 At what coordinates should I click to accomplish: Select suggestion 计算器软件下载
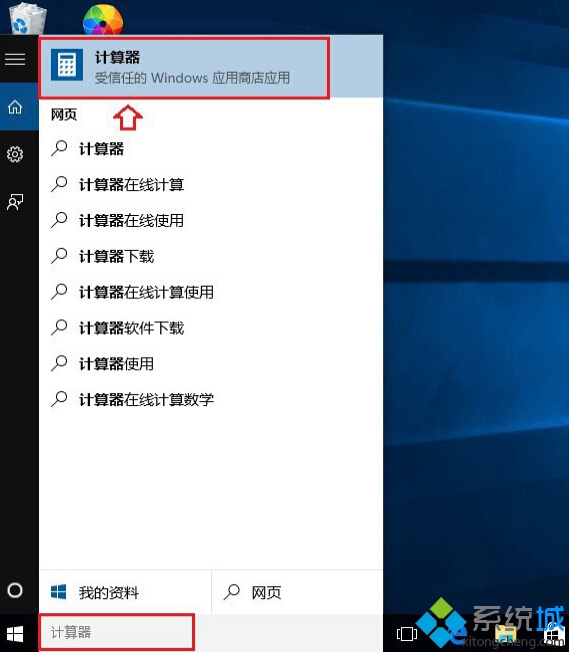[211, 328]
